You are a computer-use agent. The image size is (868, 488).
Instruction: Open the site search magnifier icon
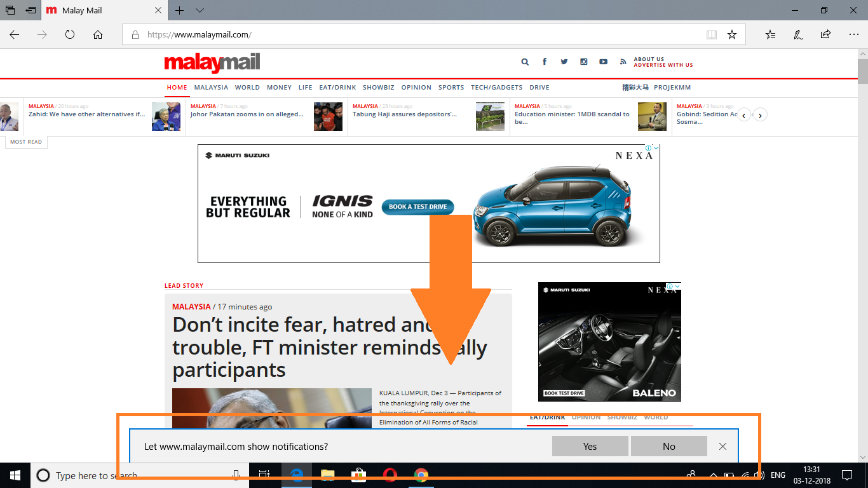(525, 62)
